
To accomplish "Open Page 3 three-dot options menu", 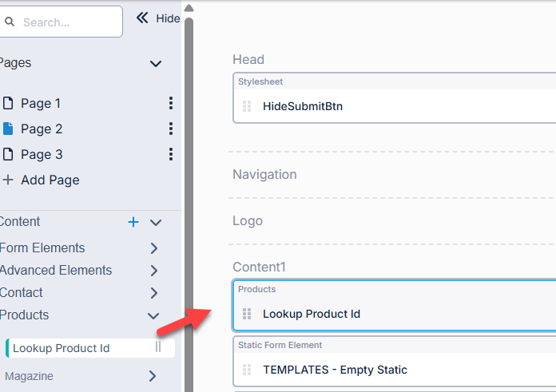I will [170, 154].
